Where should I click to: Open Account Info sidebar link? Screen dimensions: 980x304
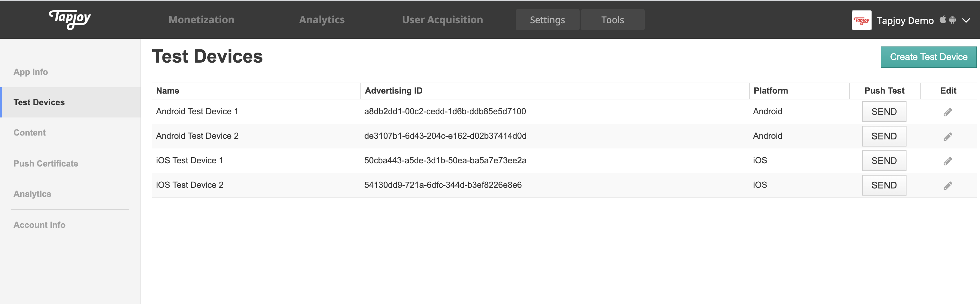(40, 225)
